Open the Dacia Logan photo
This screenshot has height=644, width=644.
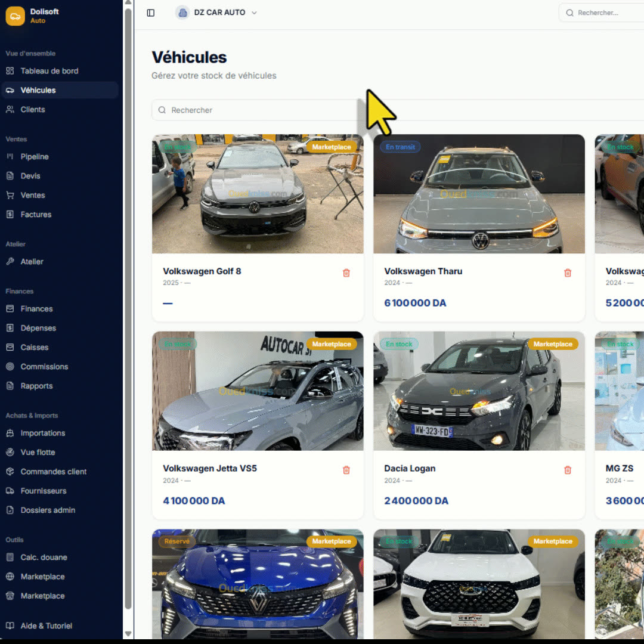pyautogui.click(x=479, y=391)
